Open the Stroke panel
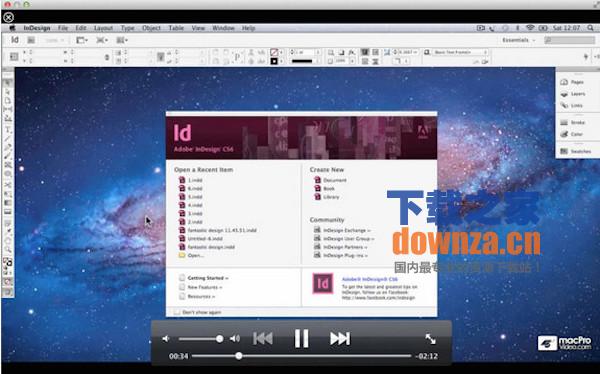The image size is (600, 374). tap(572, 122)
